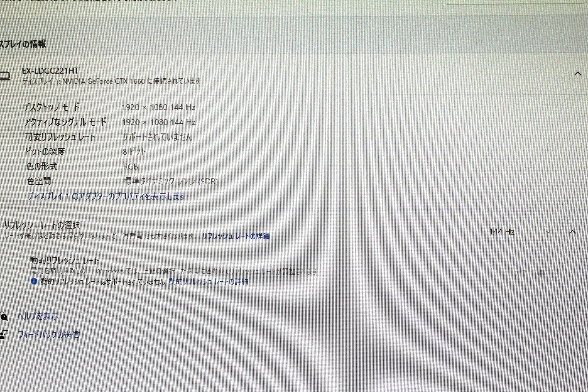
Task: Click the EX-LDGC221HT monitor name header
Action: (50, 71)
